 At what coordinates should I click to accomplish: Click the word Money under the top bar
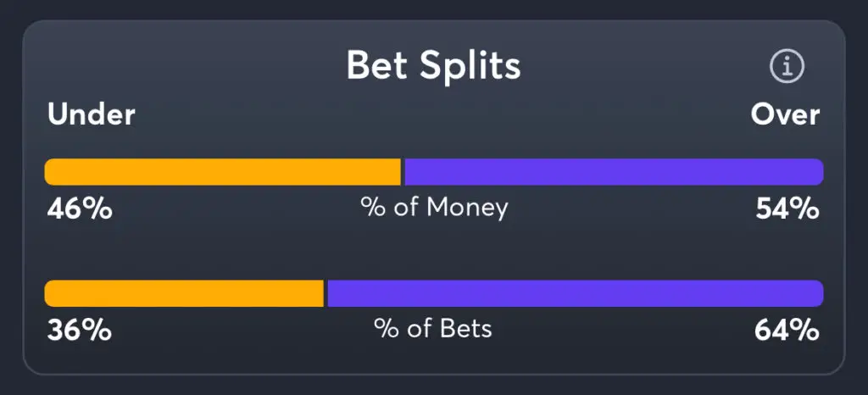click(467, 208)
